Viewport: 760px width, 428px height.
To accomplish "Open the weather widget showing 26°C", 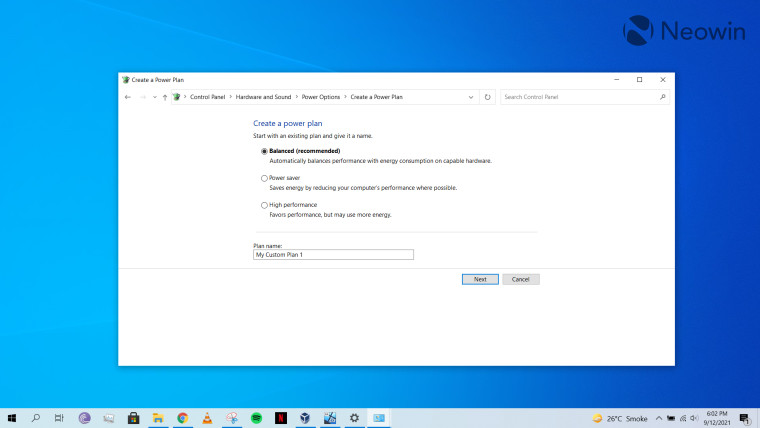I will pyautogui.click(x=619, y=418).
